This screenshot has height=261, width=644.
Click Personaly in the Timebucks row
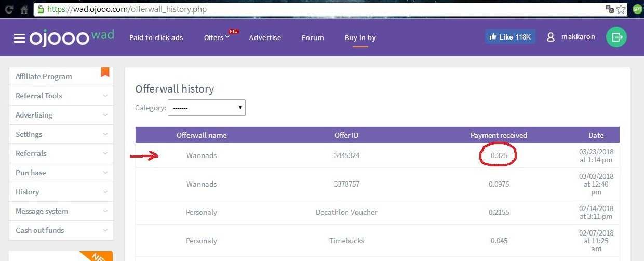coord(202,241)
